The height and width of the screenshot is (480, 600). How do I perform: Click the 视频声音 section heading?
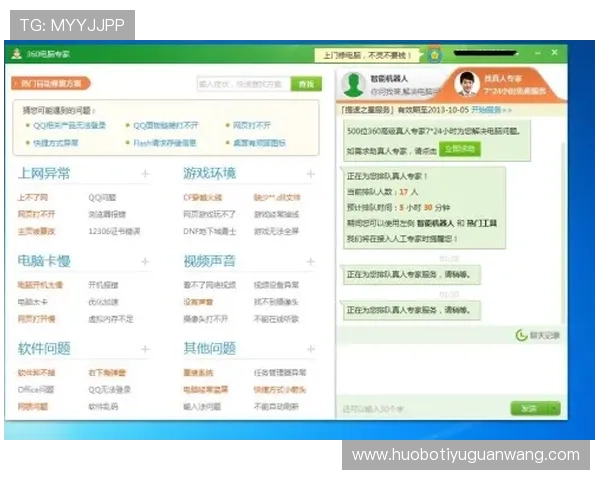210,261
